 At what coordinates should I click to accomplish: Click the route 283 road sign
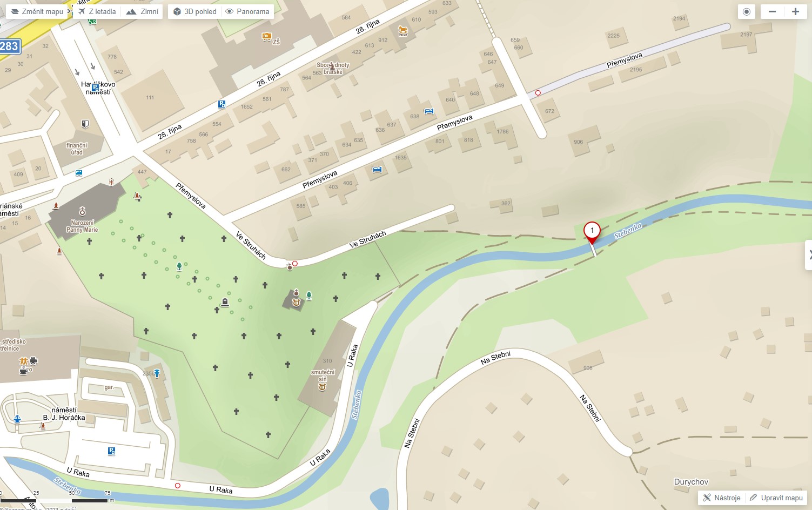tap(9, 46)
